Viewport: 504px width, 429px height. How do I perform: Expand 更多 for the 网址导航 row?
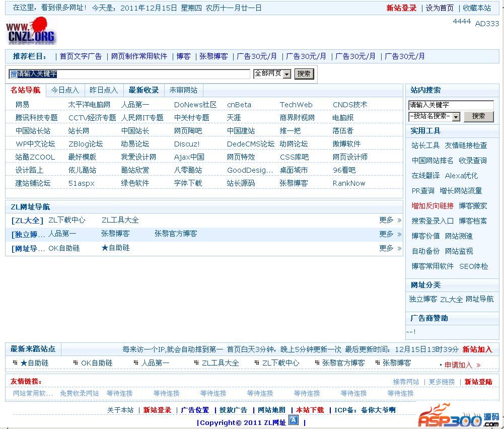(x=390, y=248)
